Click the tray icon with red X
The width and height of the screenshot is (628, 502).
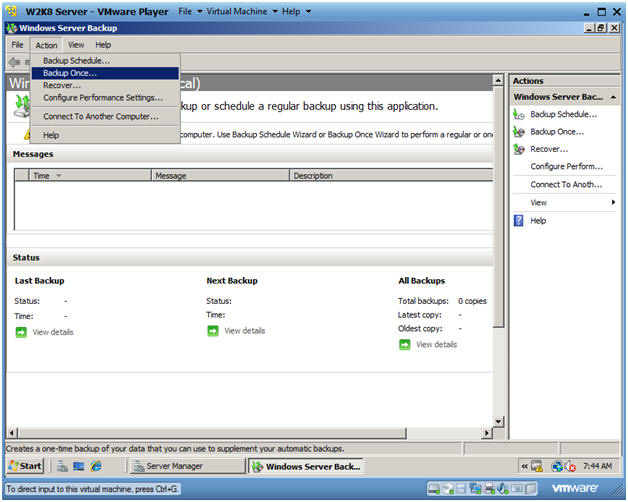(x=570, y=466)
